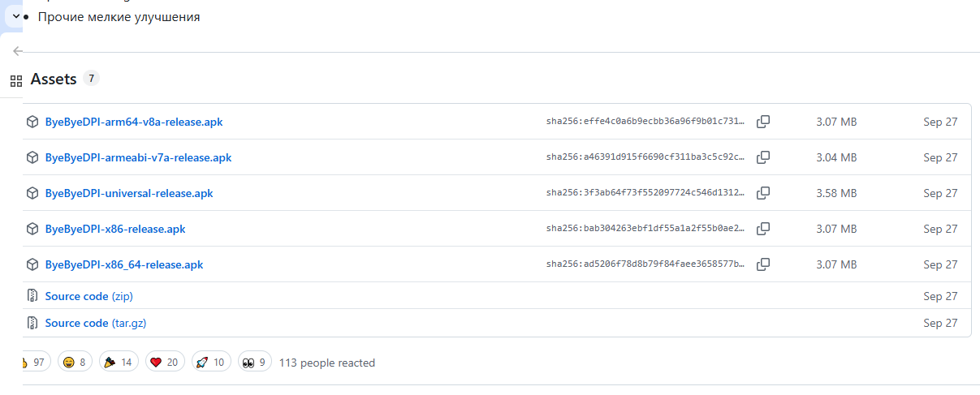The width and height of the screenshot is (980, 395).
Task: Download ByeByeDPI-x86_64-release.apk
Action: (124, 264)
